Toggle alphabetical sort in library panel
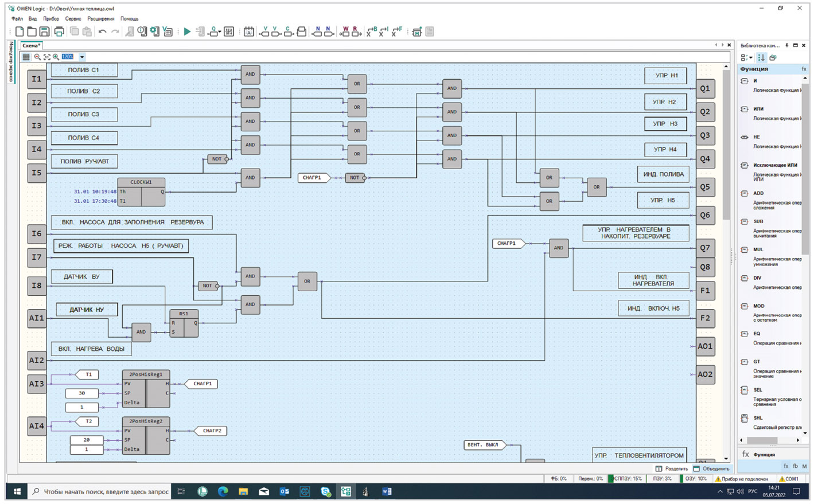 point(761,57)
